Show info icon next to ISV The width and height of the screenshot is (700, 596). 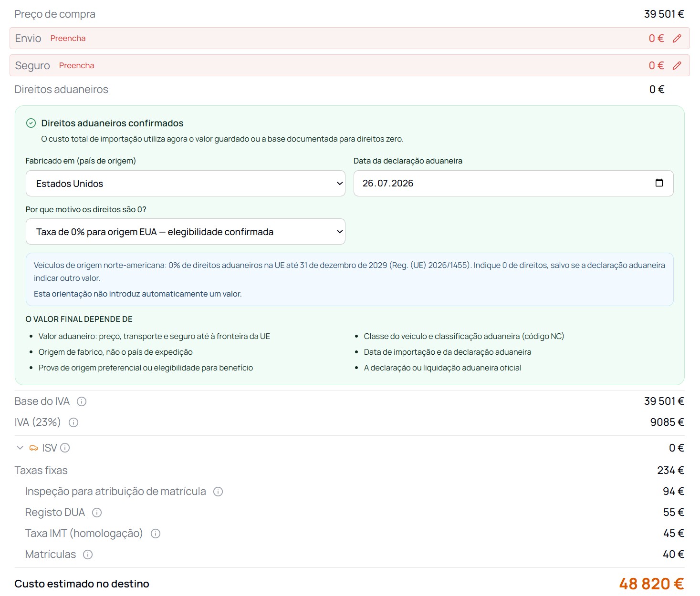(x=65, y=448)
